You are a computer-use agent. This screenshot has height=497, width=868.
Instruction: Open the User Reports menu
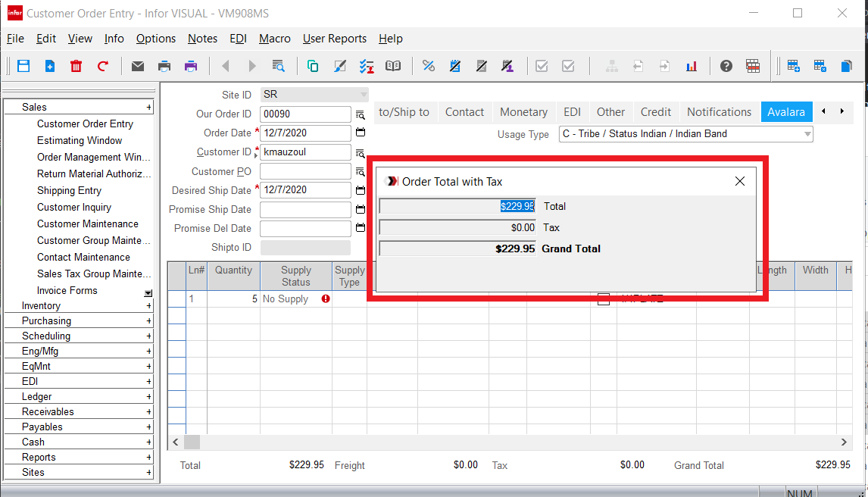click(x=334, y=39)
